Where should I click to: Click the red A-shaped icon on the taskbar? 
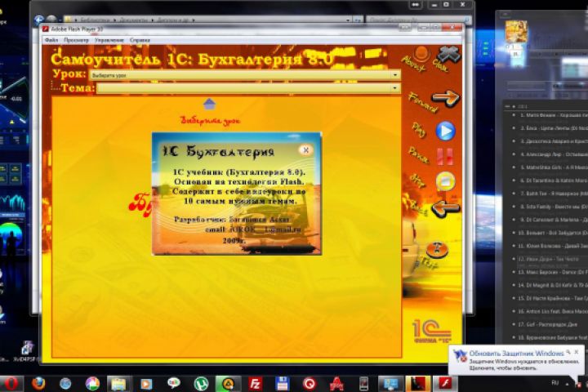point(336,384)
